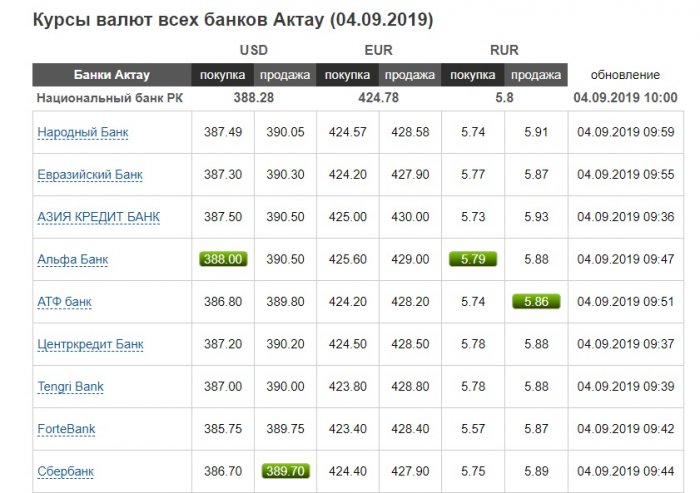
Task: Sort by EUR продажа column header
Action: (x=410, y=75)
